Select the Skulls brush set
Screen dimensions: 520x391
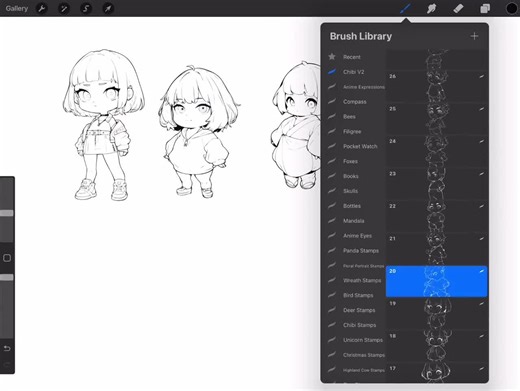pyautogui.click(x=356, y=191)
